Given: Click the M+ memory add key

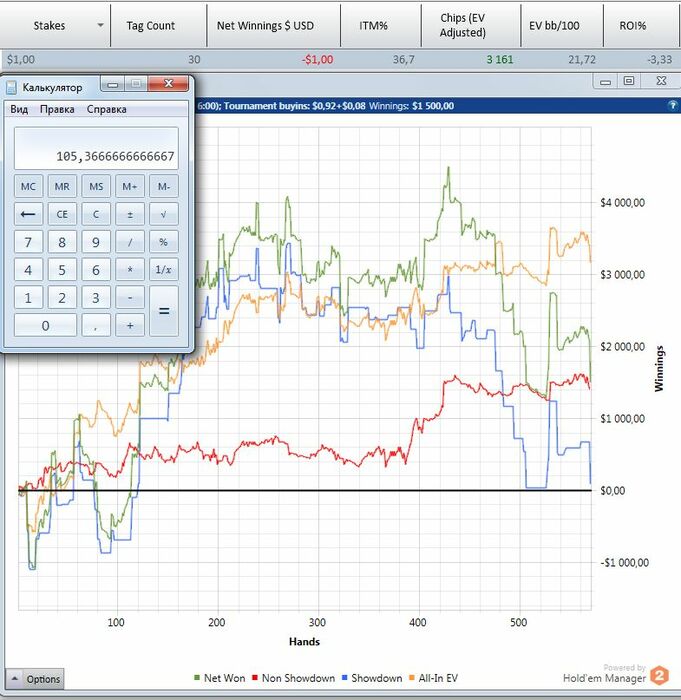Looking at the screenshot, I should pos(130,186).
